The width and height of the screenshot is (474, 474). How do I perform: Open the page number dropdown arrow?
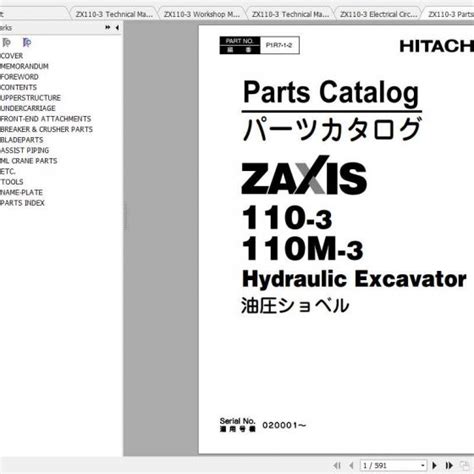pos(422,465)
